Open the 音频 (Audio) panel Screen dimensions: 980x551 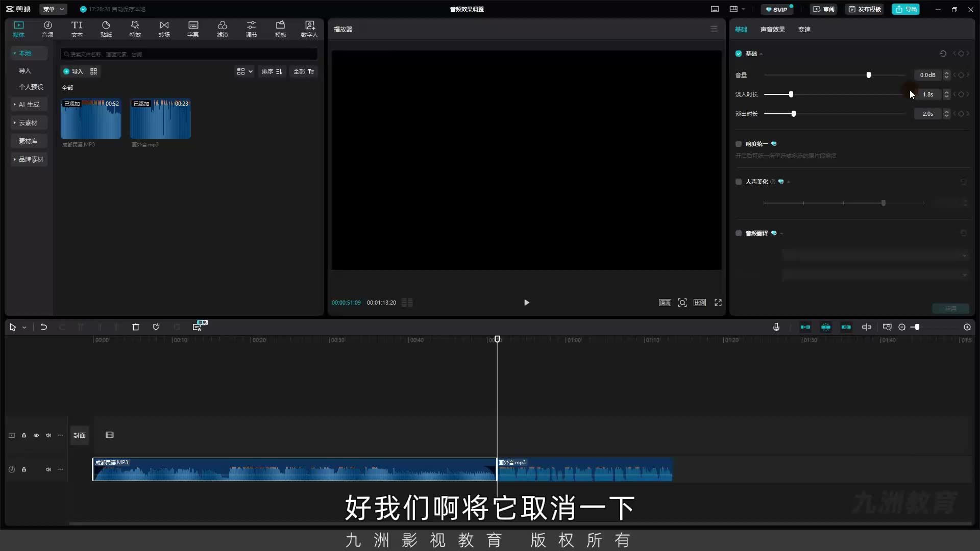tap(47, 29)
